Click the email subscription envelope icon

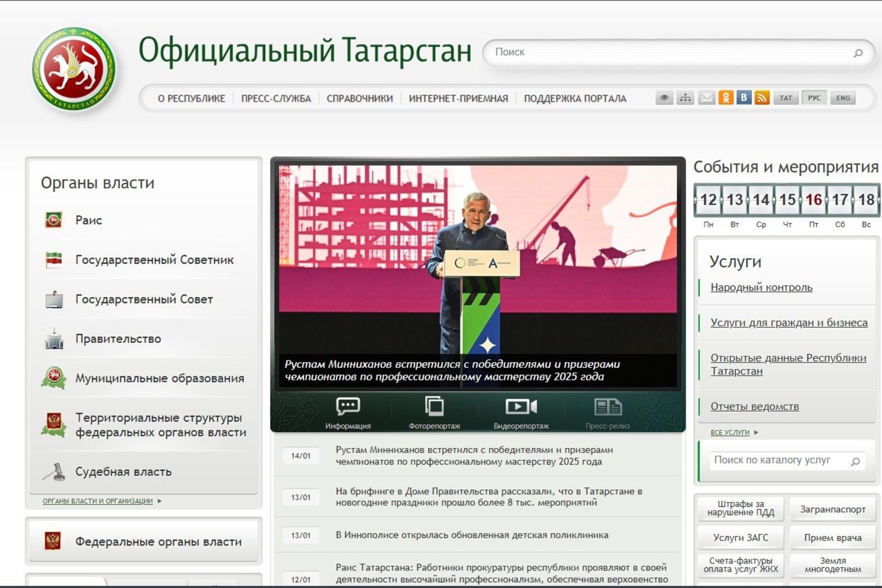[706, 98]
